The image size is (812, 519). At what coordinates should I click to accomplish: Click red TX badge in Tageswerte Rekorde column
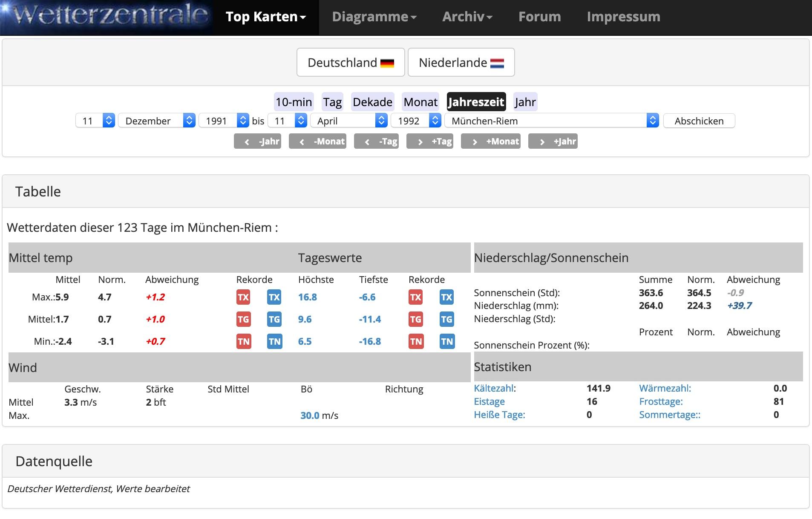tap(416, 297)
